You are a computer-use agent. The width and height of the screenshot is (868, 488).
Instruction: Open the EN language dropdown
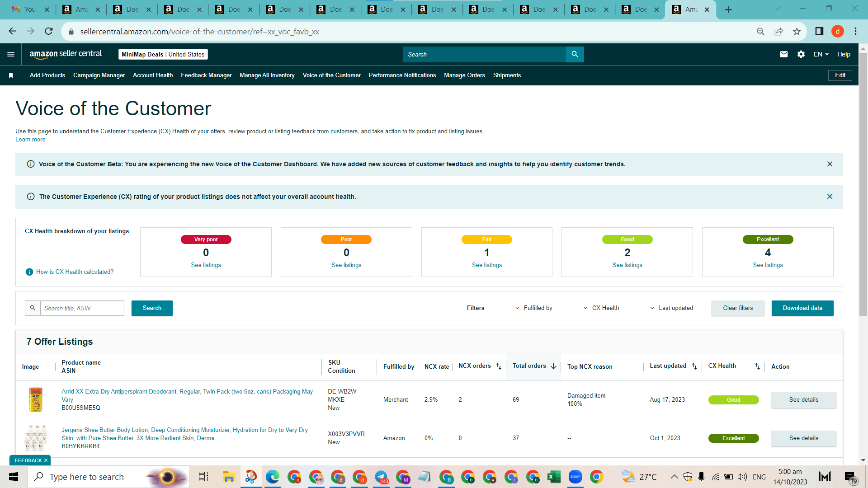click(821, 54)
